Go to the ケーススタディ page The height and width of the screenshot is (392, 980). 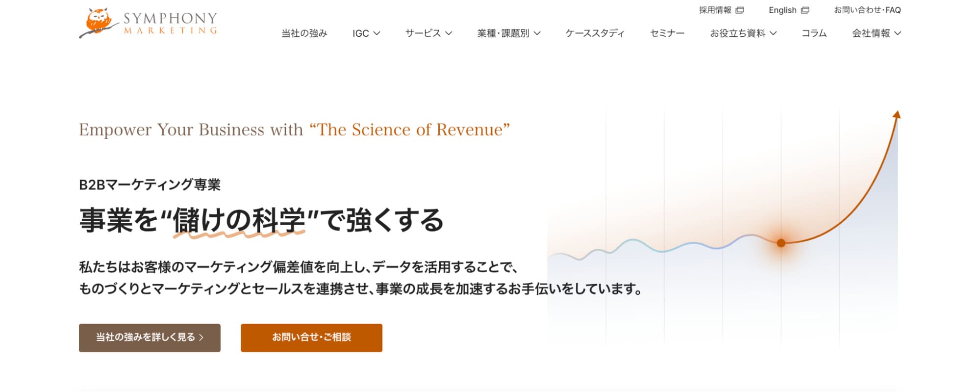coord(595,33)
